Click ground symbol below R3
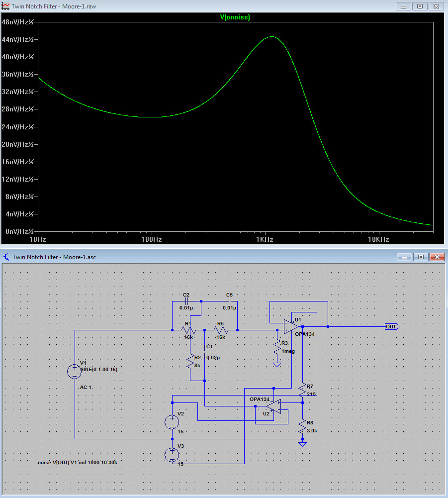The height and width of the screenshot is (498, 448). [277, 365]
